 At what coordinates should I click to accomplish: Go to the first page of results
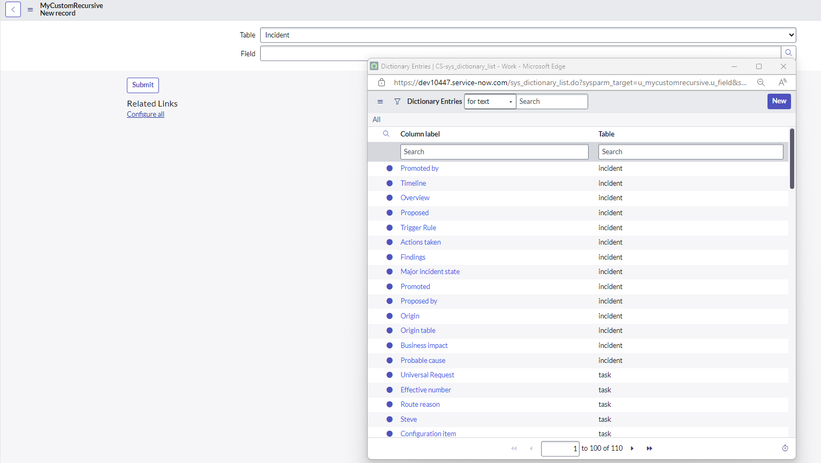(514, 448)
